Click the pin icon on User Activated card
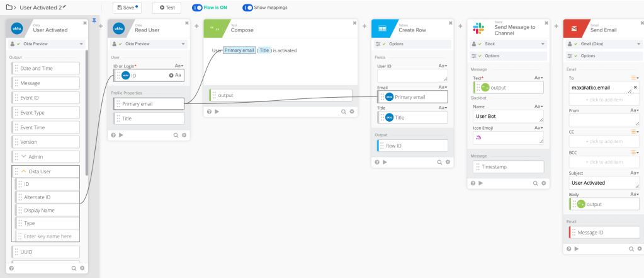 click(x=94, y=21)
